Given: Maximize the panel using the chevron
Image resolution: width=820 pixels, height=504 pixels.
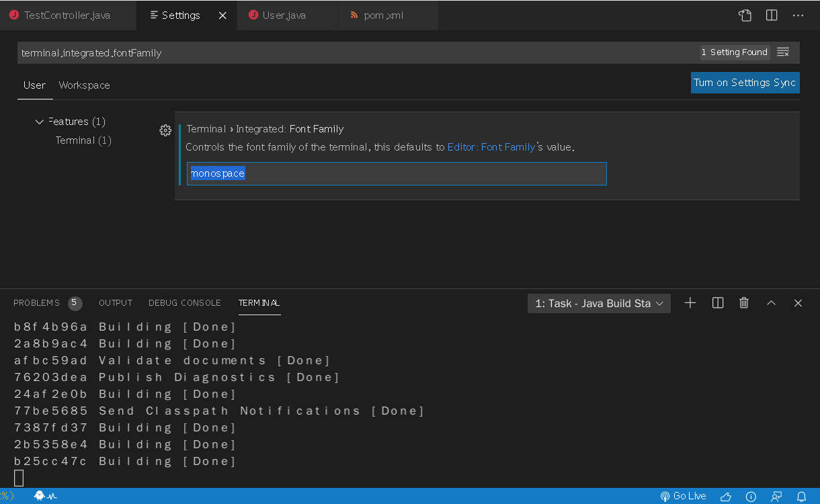Looking at the screenshot, I should (771, 303).
